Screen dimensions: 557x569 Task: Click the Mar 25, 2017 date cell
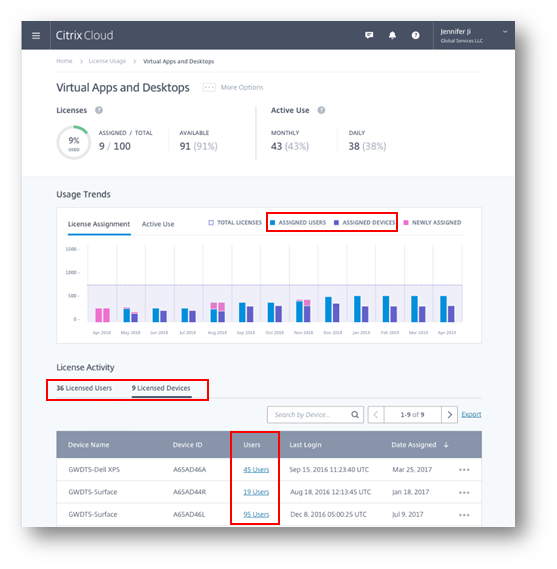412,470
